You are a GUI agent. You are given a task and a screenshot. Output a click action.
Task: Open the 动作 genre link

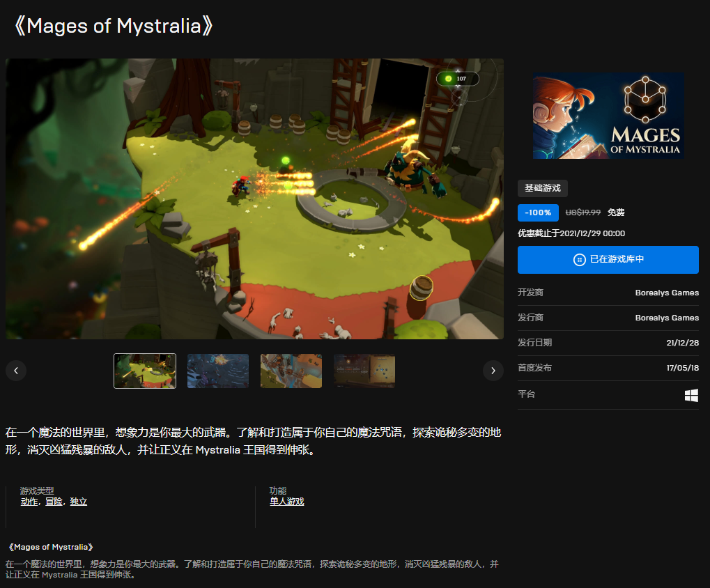tap(29, 502)
